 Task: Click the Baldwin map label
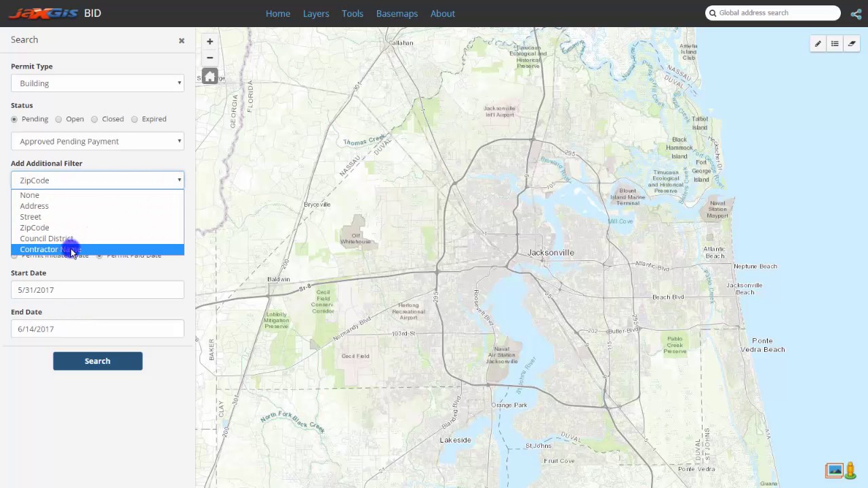pos(279,279)
